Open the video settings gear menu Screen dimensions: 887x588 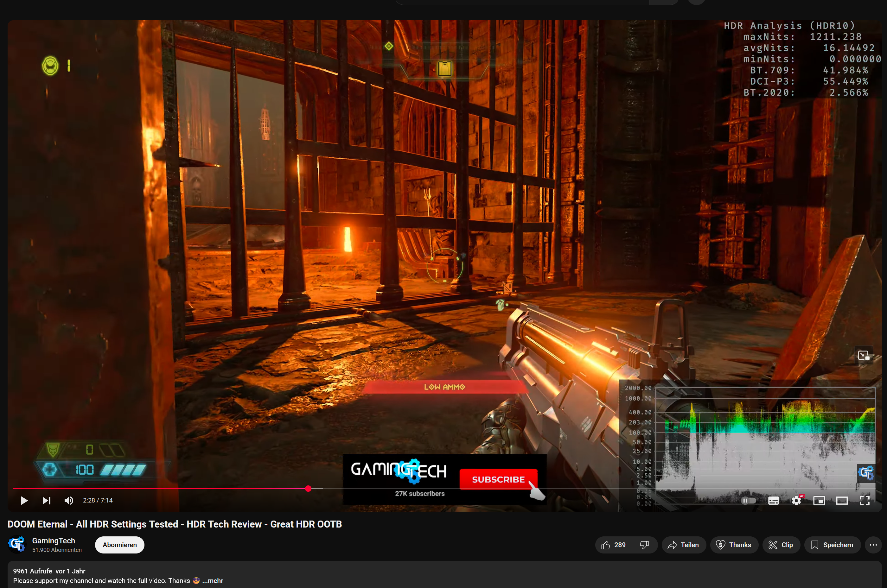coord(796,501)
